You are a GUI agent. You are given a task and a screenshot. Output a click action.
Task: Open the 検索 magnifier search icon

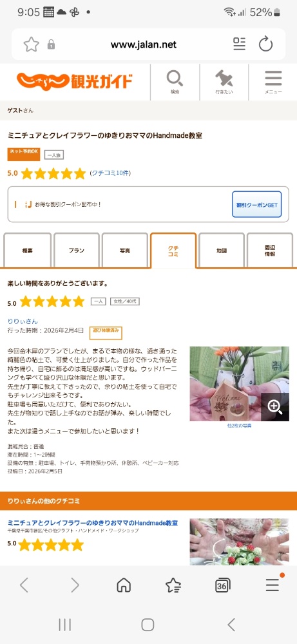coord(175,82)
